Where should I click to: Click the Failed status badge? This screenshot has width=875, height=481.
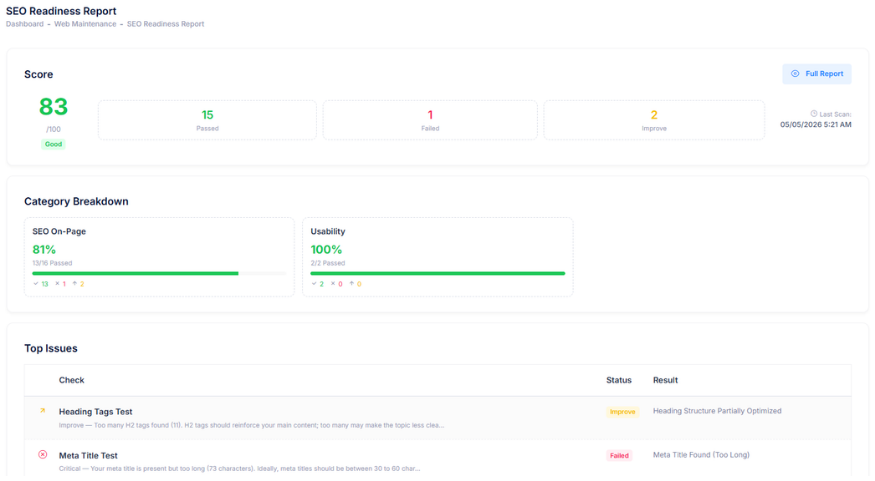point(619,455)
